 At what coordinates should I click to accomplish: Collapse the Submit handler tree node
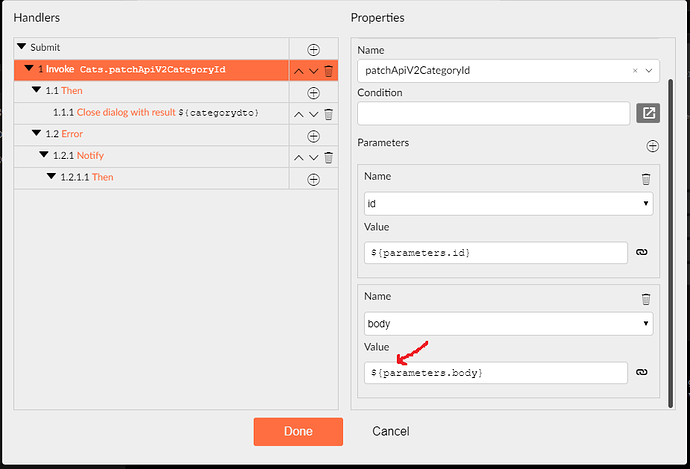coord(21,46)
